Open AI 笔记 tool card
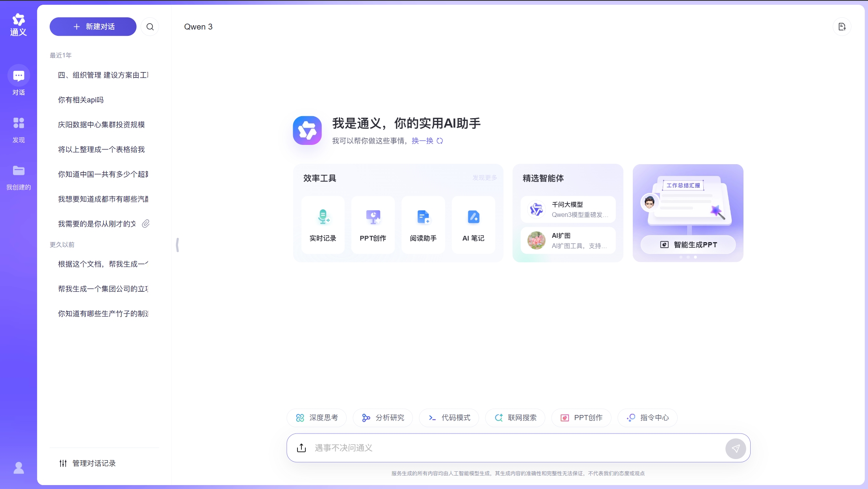This screenshot has width=868, height=489. click(473, 225)
